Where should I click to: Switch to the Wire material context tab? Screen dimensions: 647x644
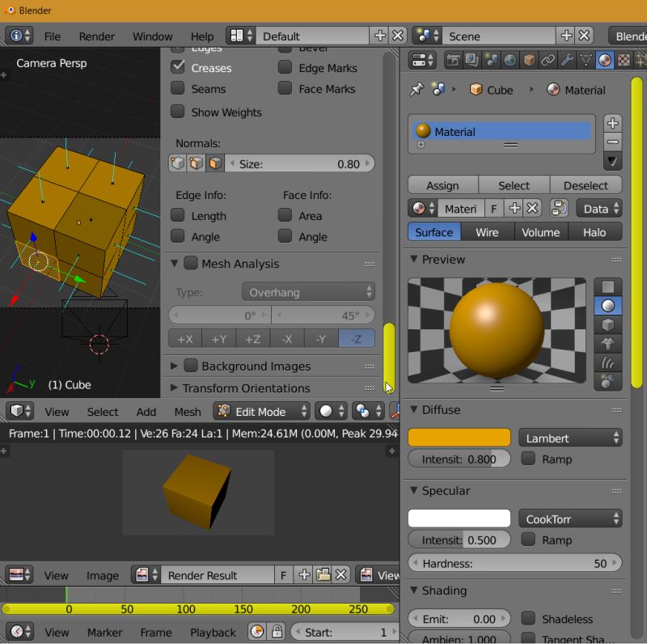[x=487, y=232]
